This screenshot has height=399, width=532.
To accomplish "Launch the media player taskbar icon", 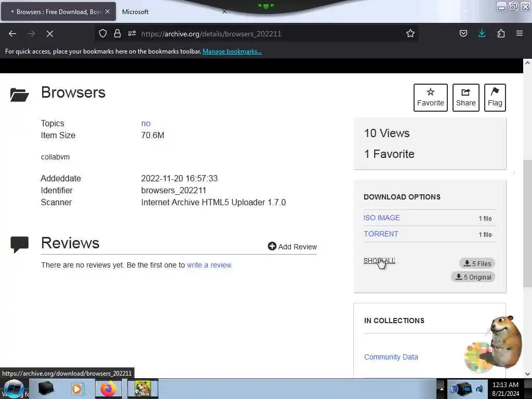I will point(77,389).
